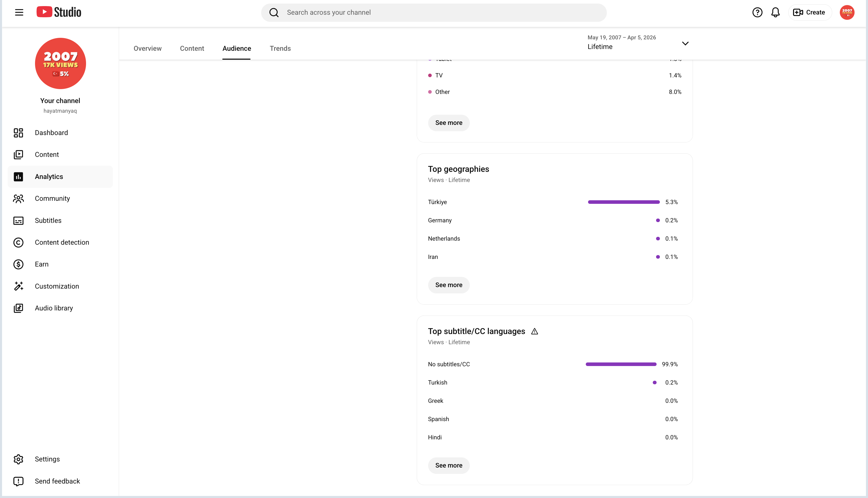The height and width of the screenshot is (498, 868).
Task: Open Community in the sidebar
Action: click(60, 198)
